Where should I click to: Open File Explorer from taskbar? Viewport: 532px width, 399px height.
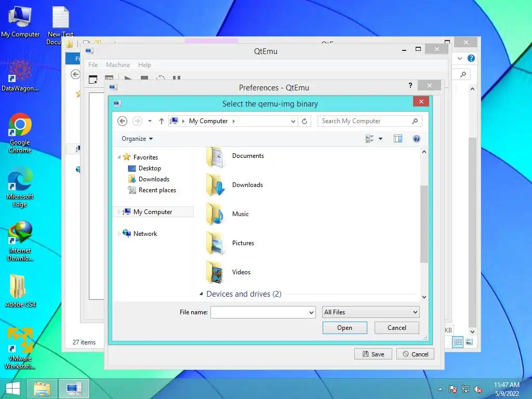coord(42,389)
